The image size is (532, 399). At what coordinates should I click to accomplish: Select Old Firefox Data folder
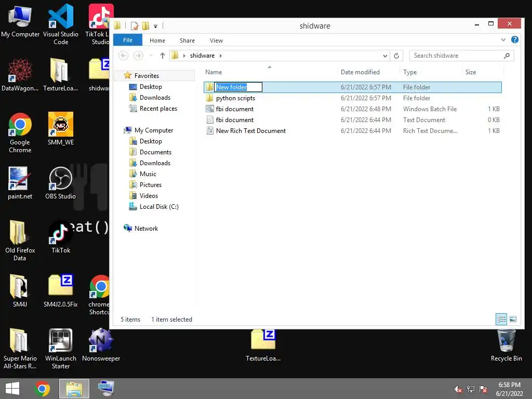[20, 241]
